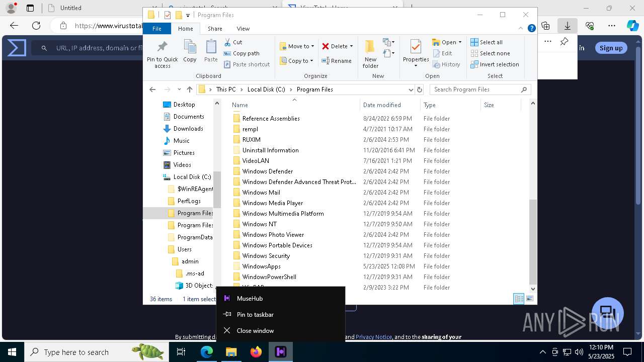Click the Copy ribbon icon

(190, 50)
